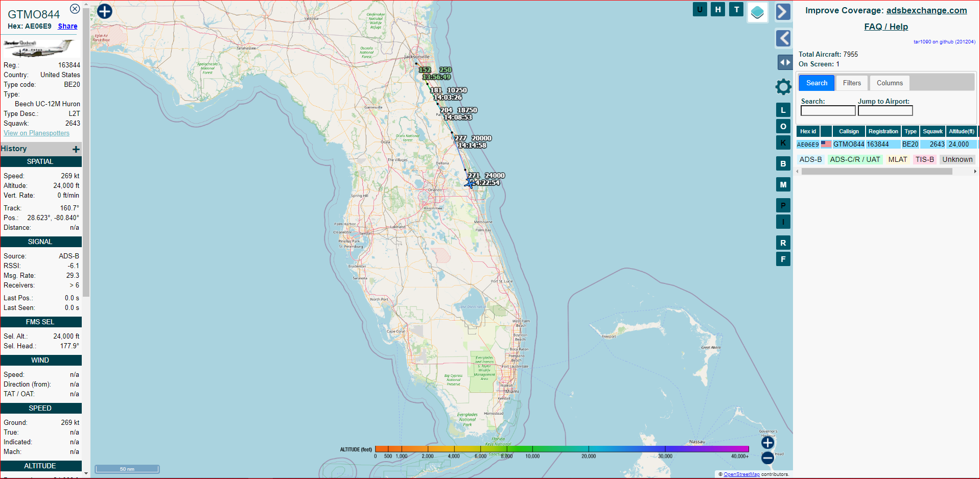This screenshot has width=980, height=479.
Task: Click the I map option button
Action: (783, 222)
